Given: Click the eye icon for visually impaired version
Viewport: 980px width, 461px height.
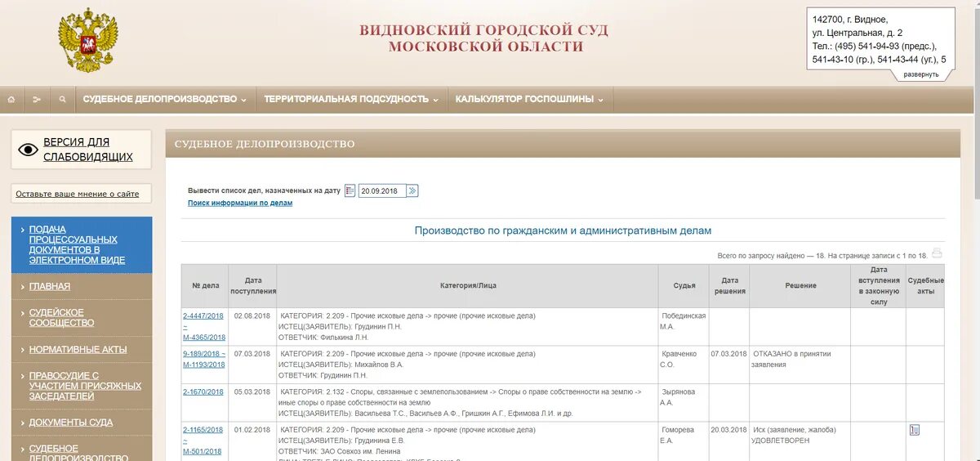Looking at the screenshot, I should coord(29,150).
